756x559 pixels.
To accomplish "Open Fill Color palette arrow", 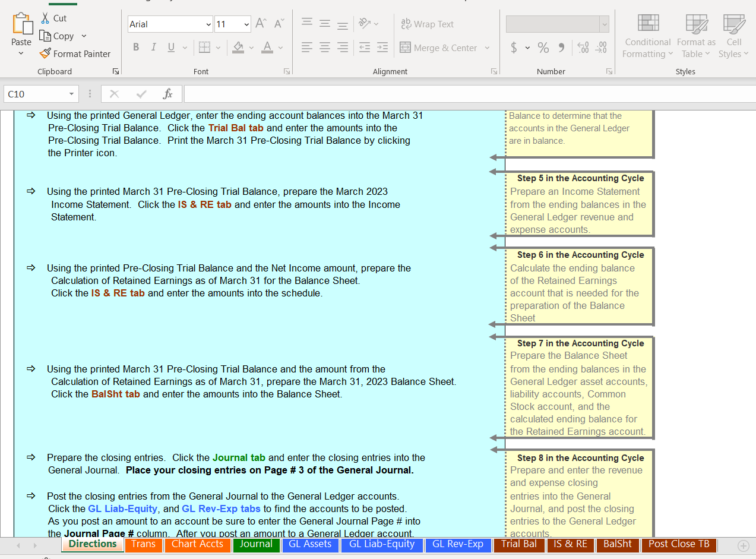I will point(251,48).
